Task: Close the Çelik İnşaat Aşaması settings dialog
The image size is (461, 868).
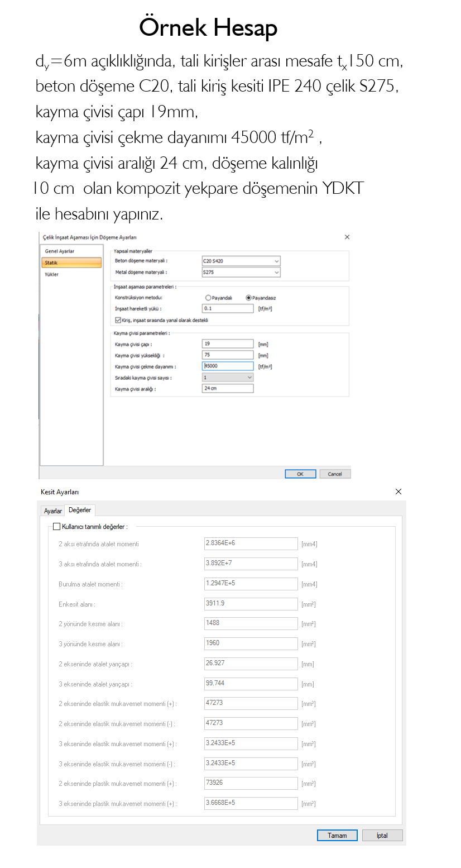Action: pos(347,237)
